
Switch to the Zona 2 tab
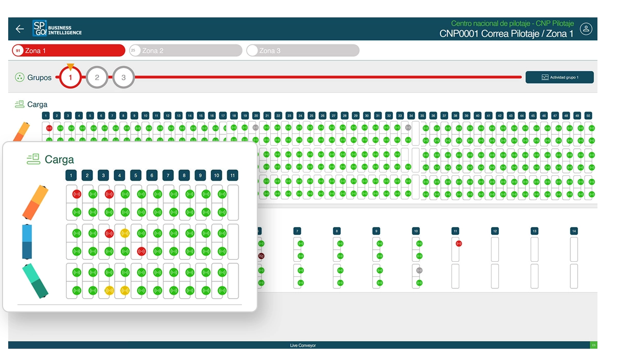(186, 51)
